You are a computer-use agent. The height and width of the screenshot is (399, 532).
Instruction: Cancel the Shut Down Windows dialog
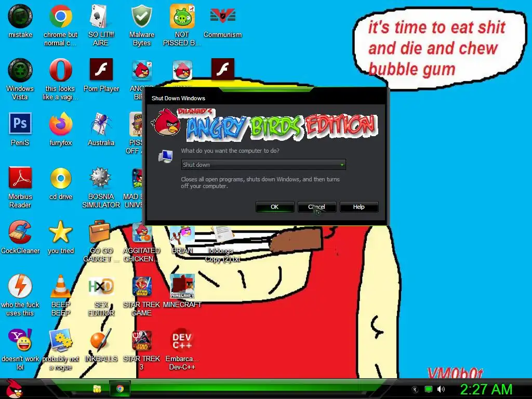click(x=317, y=207)
